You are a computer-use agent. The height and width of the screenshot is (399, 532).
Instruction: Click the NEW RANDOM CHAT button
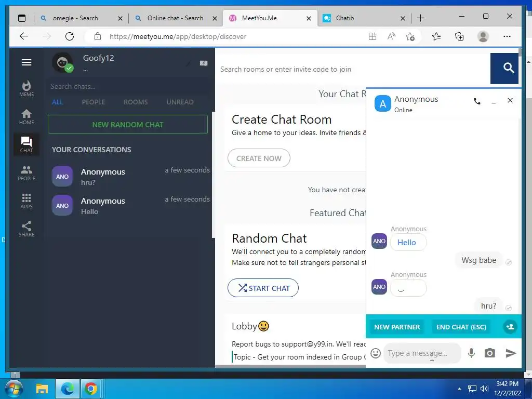pyautogui.click(x=128, y=124)
